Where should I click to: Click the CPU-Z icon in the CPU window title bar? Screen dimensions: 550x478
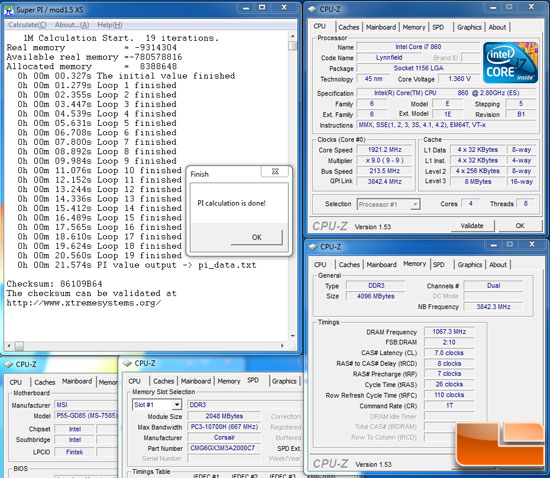pos(312,9)
